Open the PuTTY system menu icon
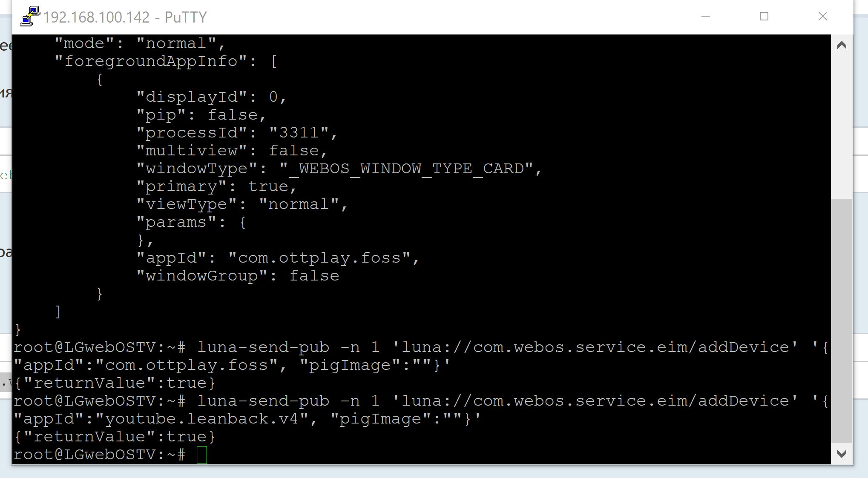The width and height of the screenshot is (868, 478). pos(29,17)
